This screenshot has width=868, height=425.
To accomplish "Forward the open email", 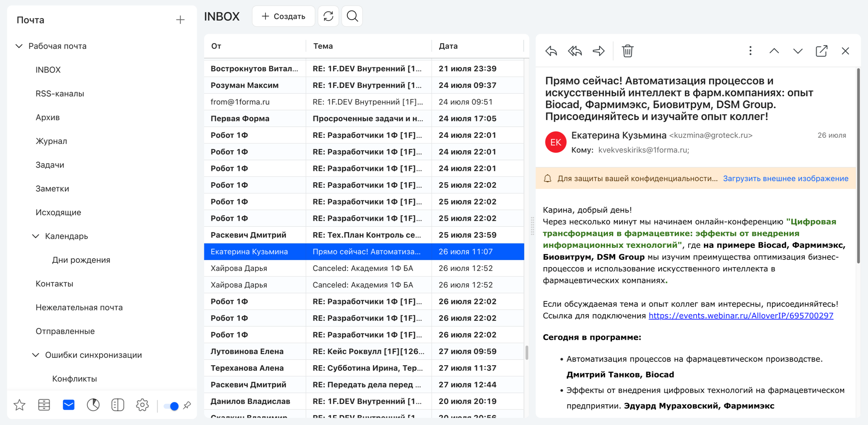I will (x=599, y=51).
